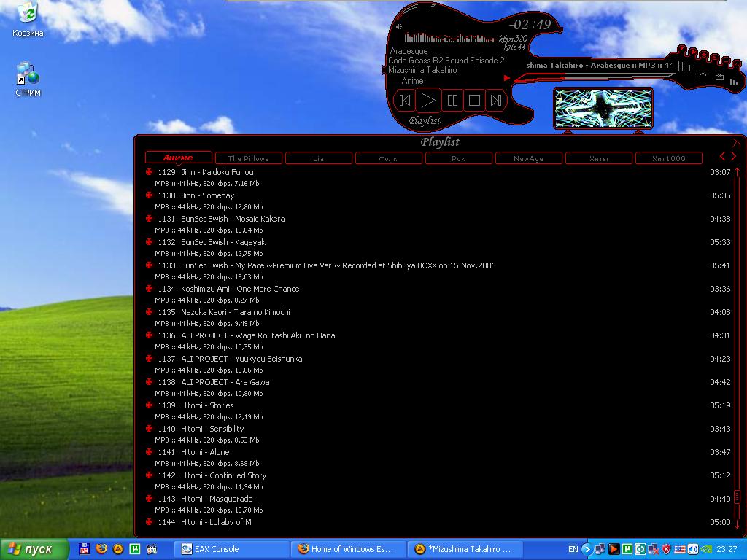
Task: Click the playlist scrollbar down arrow
Action: (738, 524)
